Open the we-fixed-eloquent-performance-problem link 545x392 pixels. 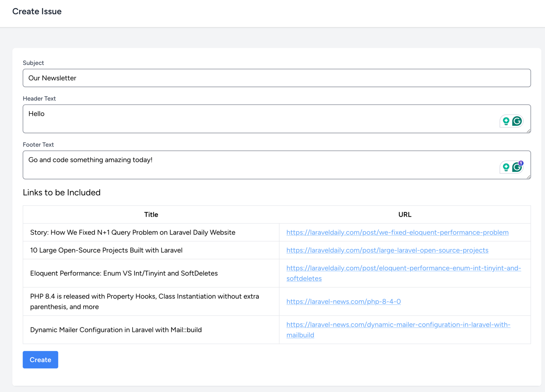397,232
